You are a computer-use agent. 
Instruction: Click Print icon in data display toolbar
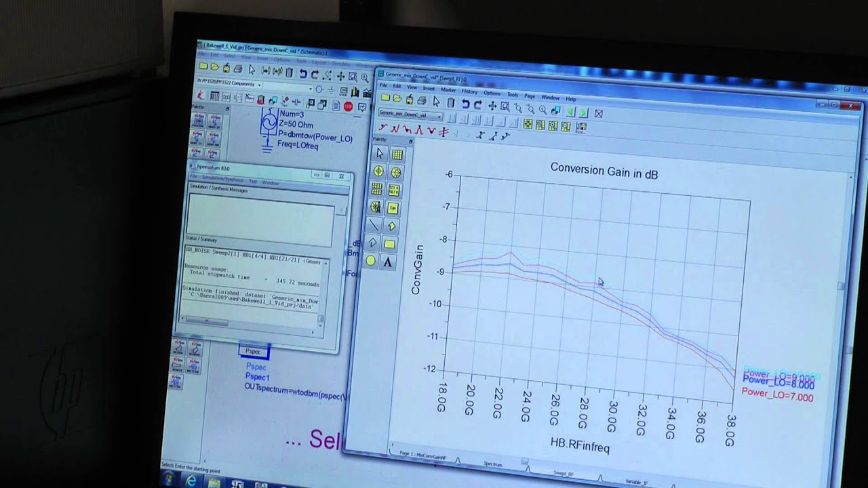click(x=422, y=100)
